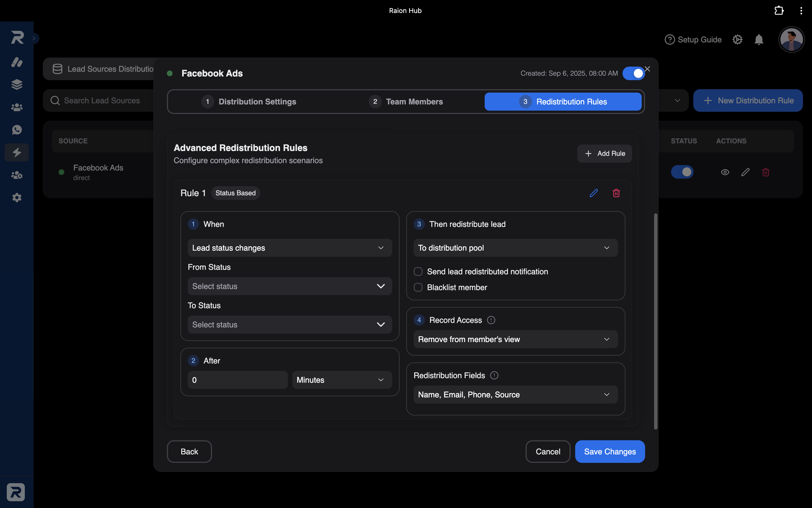This screenshot has width=812, height=508.
Task: Switch to Team Members step
Action: coord(406,102)
